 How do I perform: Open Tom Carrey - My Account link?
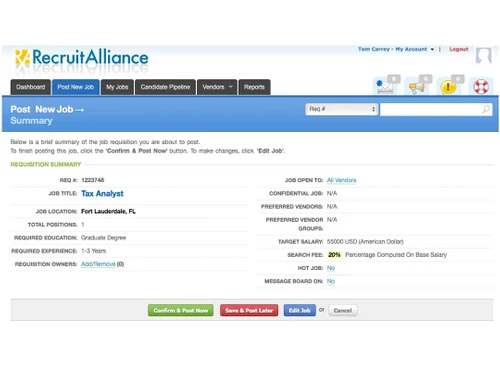[392, 49]
